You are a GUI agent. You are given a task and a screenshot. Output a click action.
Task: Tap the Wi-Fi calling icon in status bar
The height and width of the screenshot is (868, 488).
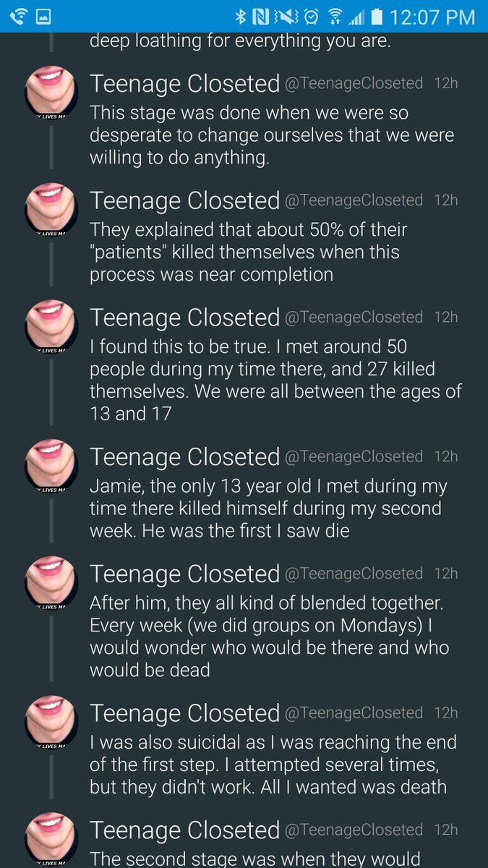(19, 15)
